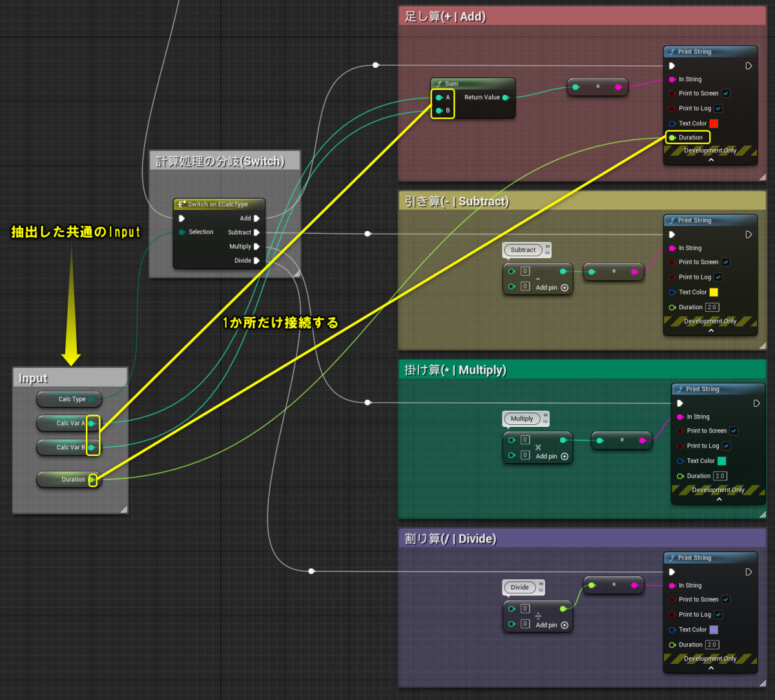Image resolution: width=775 pixels, height=700 pixels.
Task: Click the wildcard icon beside the Subtract operator dropdown
Action: tap(547, 249)
